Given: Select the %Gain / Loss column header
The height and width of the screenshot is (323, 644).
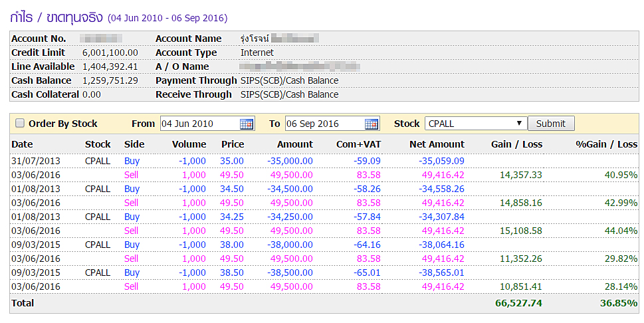Looking at the screenshot, I should (x=606, y=144).
